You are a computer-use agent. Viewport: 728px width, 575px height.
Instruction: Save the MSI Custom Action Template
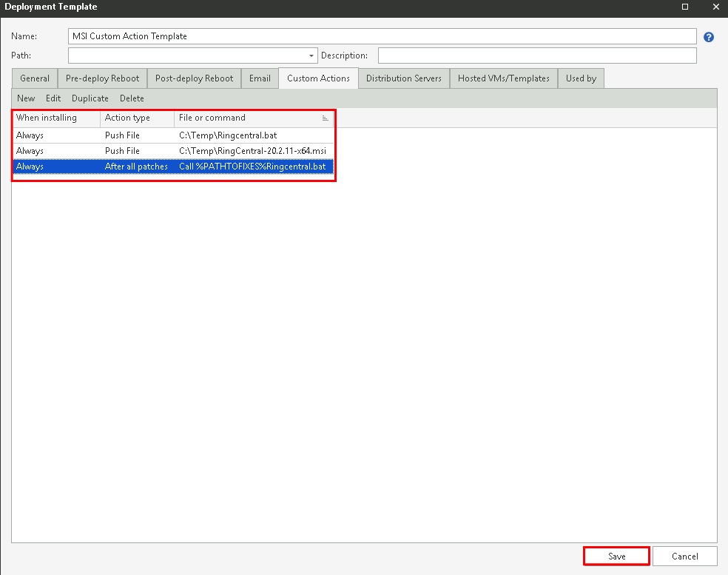pyautogui.click(x=616, y=556)
